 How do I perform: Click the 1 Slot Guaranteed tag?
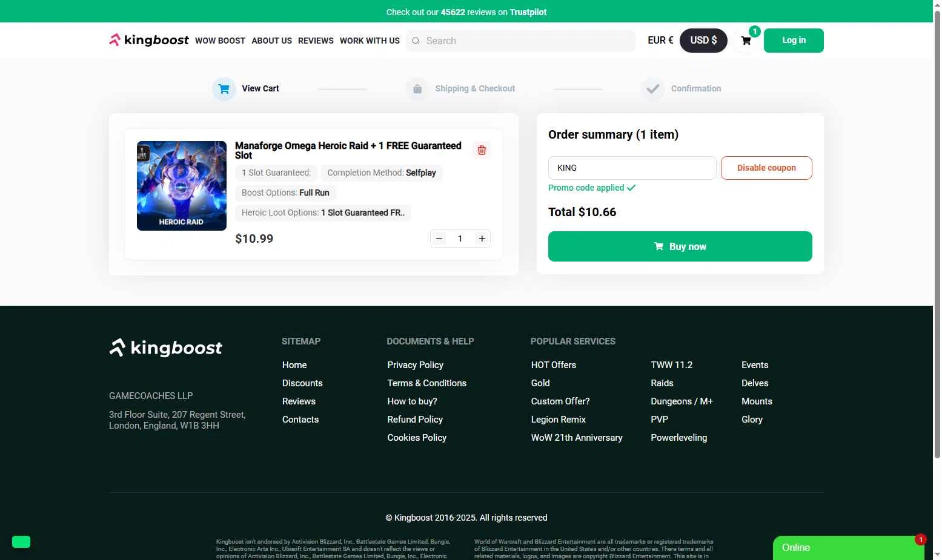tap(276, 173)
